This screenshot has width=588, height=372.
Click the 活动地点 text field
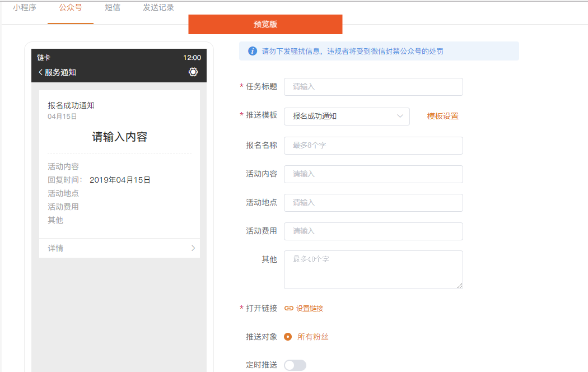click(x=373, y=202)
